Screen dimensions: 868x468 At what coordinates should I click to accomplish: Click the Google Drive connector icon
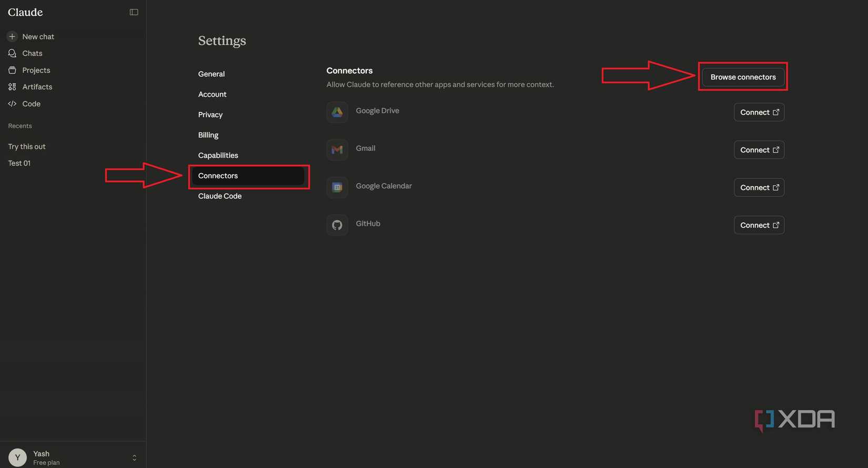pos(337,112)
